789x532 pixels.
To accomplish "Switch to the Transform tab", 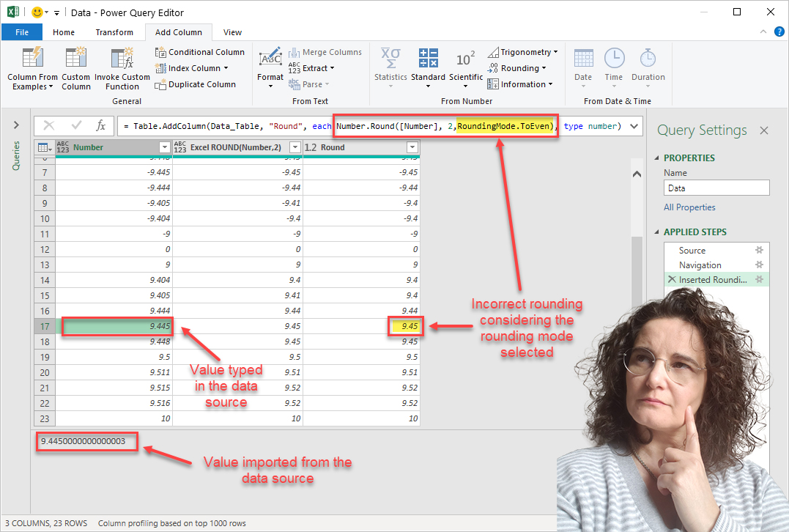I will point(114,32).
